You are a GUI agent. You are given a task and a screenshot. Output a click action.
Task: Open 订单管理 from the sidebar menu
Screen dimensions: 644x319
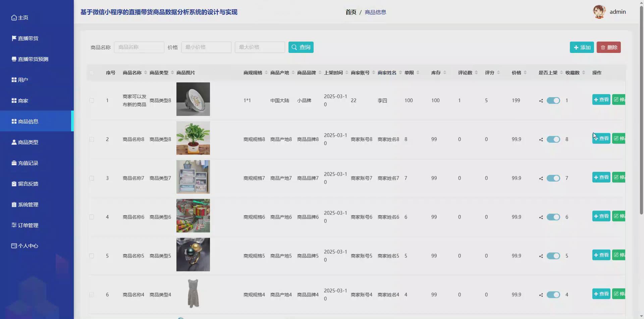pos(13,225)
